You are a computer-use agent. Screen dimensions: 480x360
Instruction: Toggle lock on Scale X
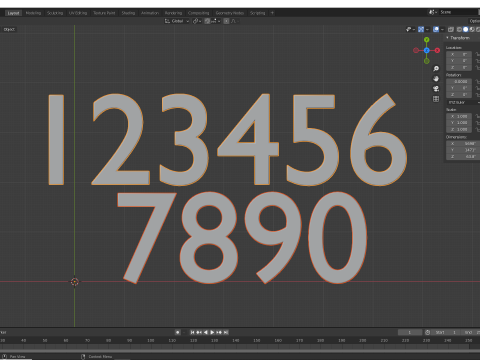click(x=477, y=116)
